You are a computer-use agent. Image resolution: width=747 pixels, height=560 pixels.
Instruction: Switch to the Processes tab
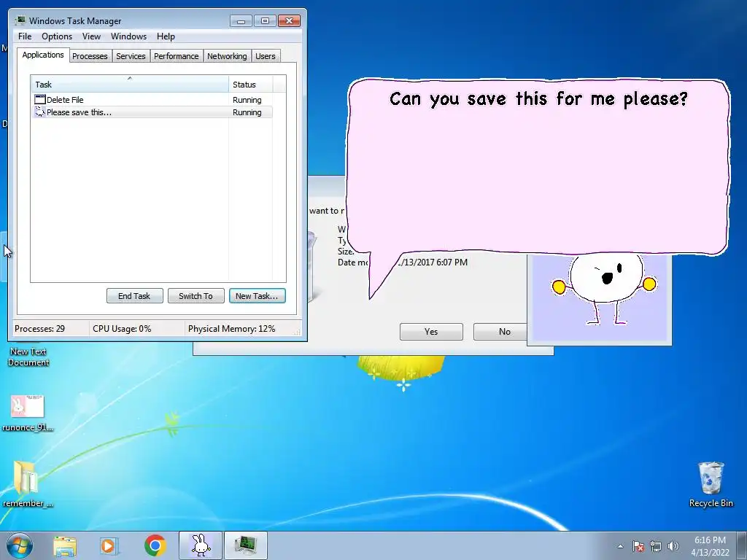click(x=90, y=56)
